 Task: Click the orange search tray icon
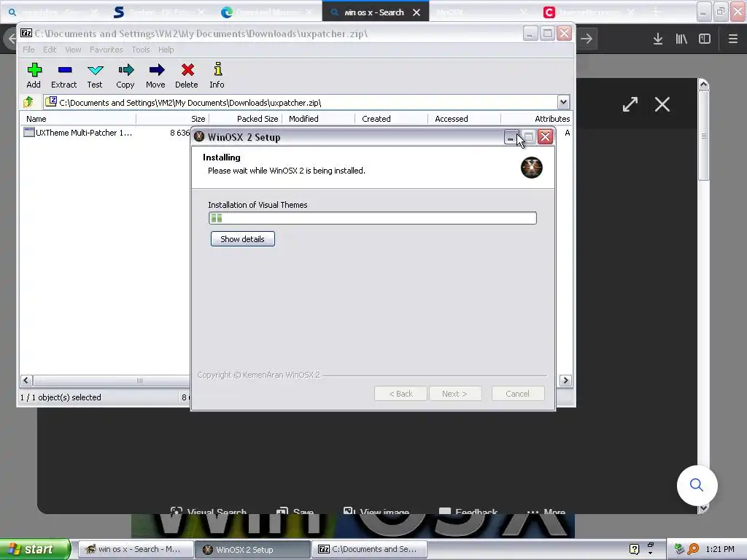click(693, 549)
